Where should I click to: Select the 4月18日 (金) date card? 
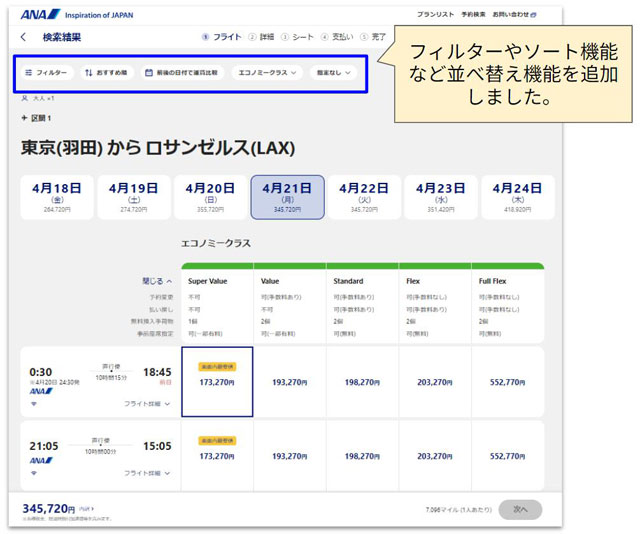tap(57, 196)
